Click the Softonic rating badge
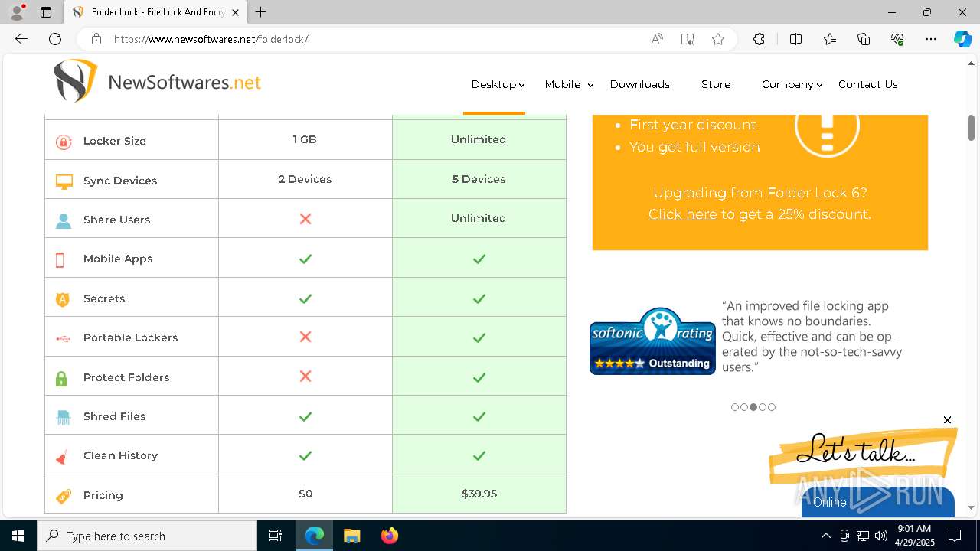Viewport: 980px width, 551px height. click(x=652, y=341)
